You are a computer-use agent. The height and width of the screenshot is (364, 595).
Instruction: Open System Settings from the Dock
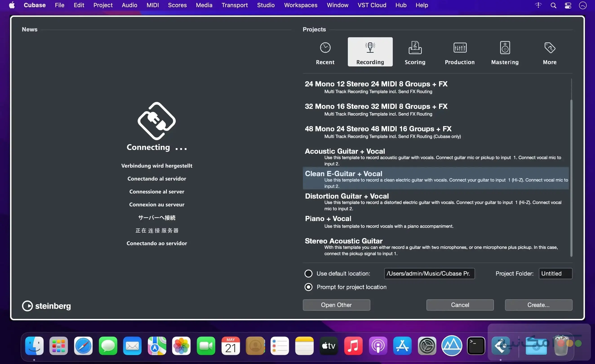tap(427, 346)
